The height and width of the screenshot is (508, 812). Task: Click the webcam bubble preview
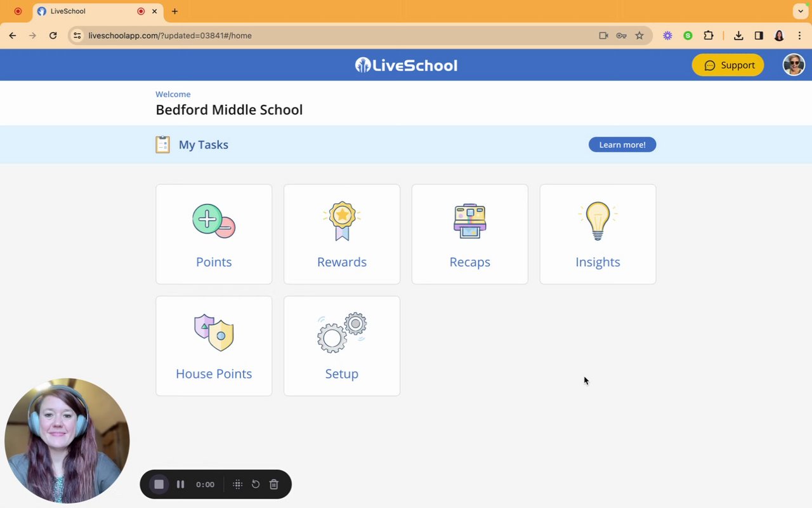coord(67,441)
